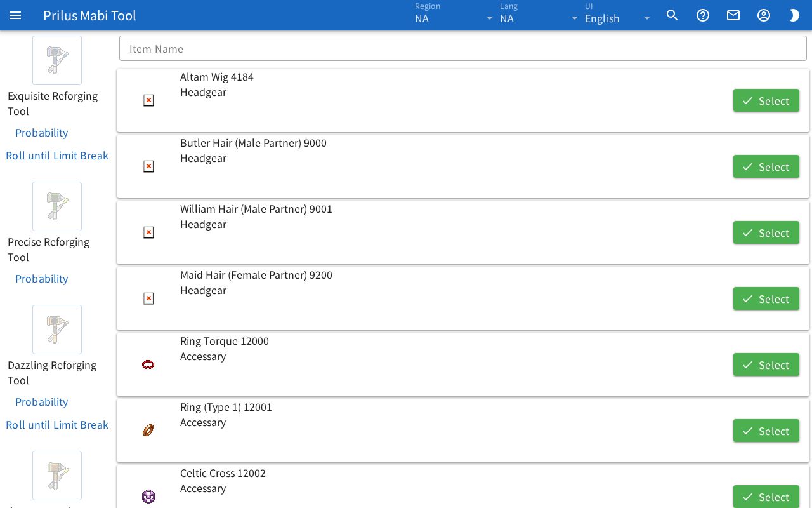Select the Ring (Type 1) 12001 item

pyautogui.click(x=766, y=431)
